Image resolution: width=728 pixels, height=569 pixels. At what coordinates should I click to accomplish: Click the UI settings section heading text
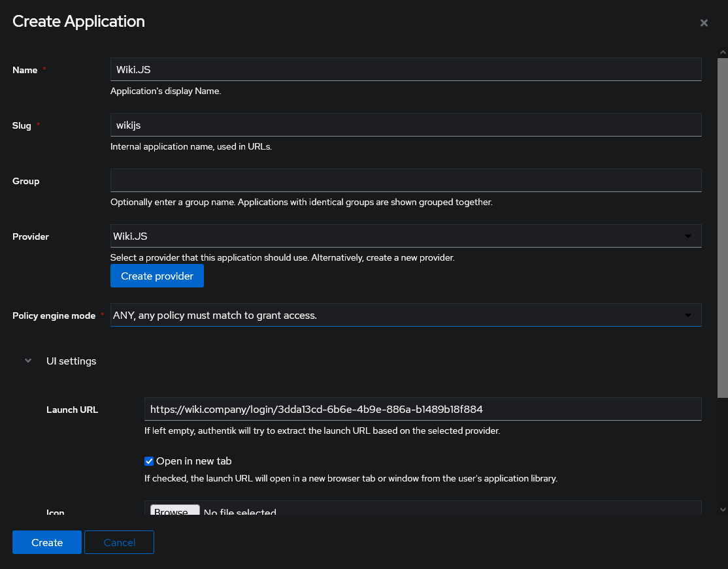71,361
